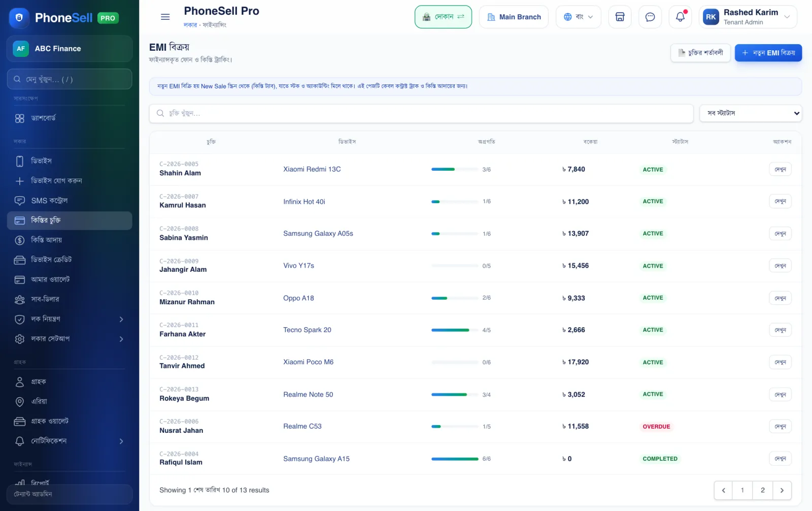The width and height of the screenshot is (812, 511).
Task: Click Samsung Galaxy A15 progress bar
Action: tap(455, 459)
